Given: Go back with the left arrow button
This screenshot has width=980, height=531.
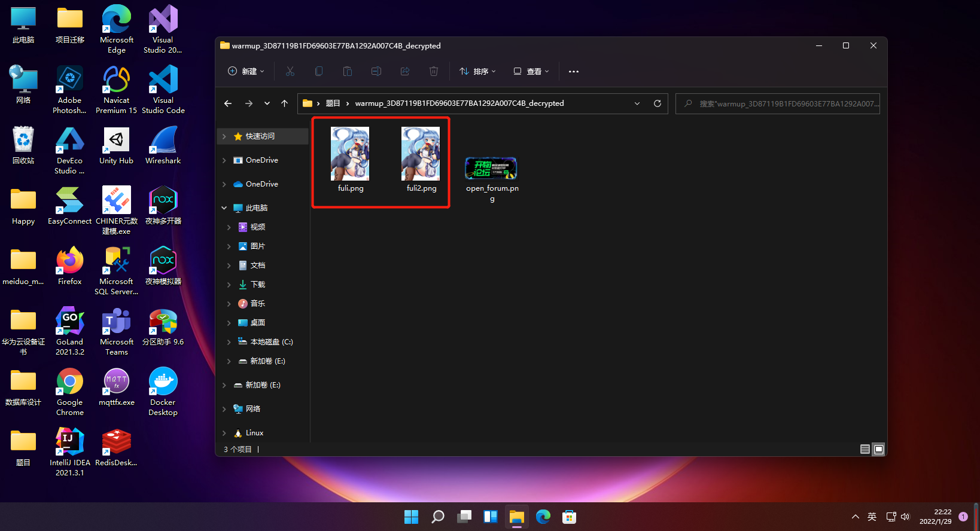Looking at the screenshot, I should tap(228, 103).
